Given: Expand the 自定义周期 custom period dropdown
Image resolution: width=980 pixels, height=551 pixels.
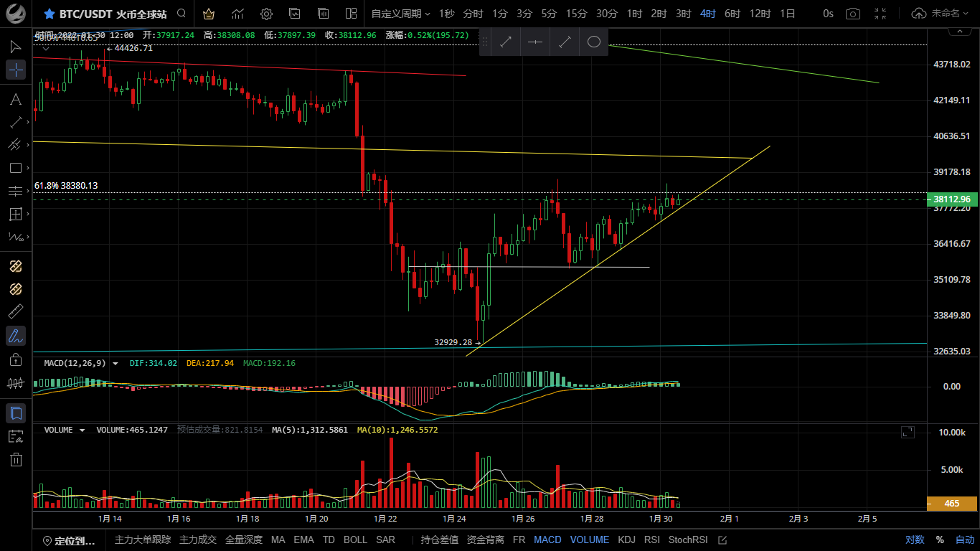Looking at the screenshot, I should pyautogui.click(x=401, y=14).
